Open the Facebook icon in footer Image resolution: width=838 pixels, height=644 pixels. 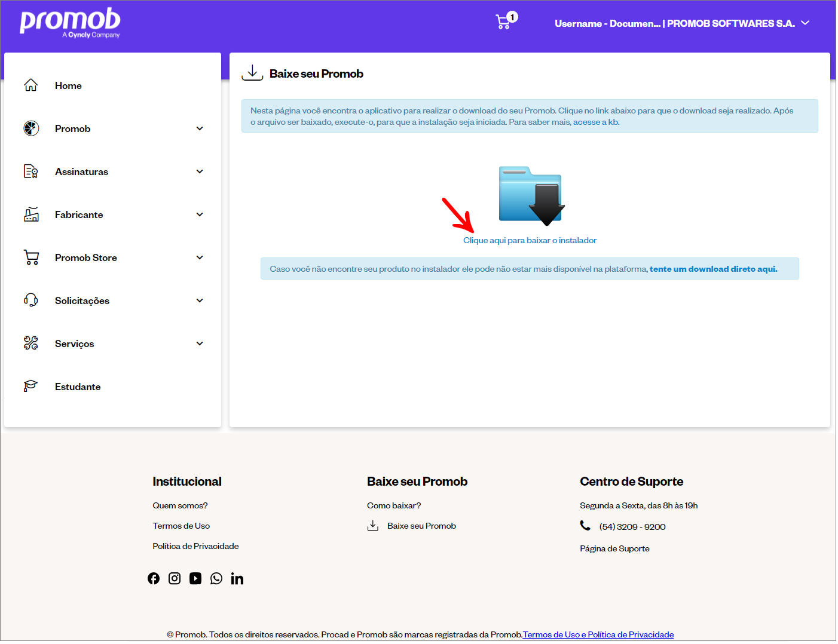(x=154, y=578)
